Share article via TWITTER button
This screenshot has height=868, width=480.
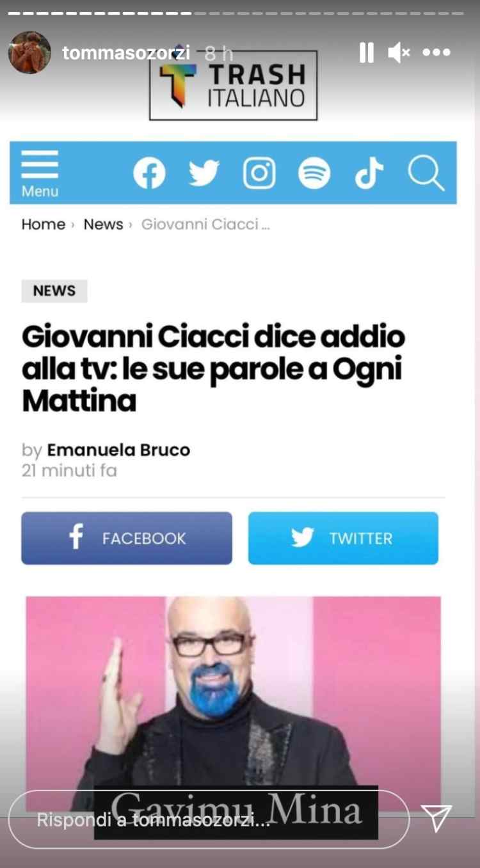tap(343, 538)
